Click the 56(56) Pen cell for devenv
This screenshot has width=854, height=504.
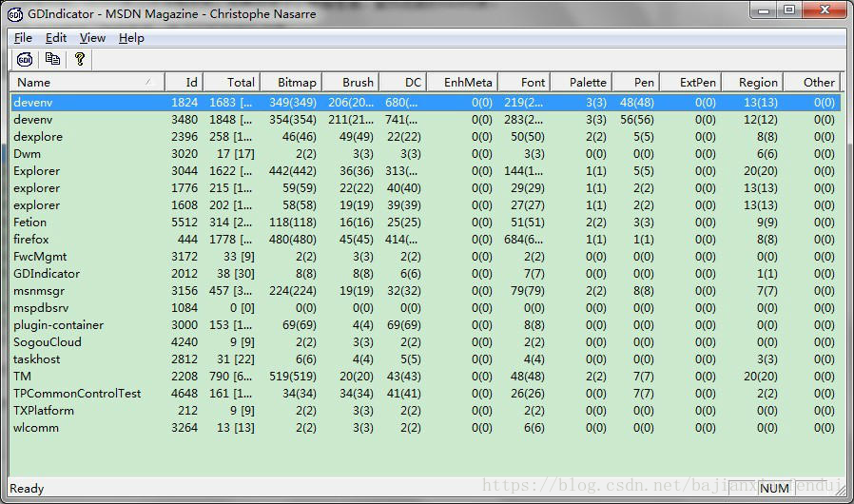637,119
